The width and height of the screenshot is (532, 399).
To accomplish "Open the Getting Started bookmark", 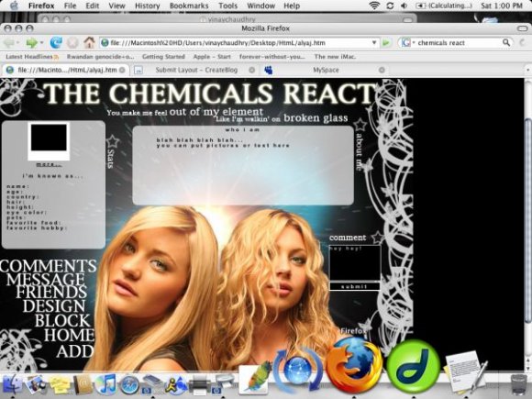I will tap(163, 57).
